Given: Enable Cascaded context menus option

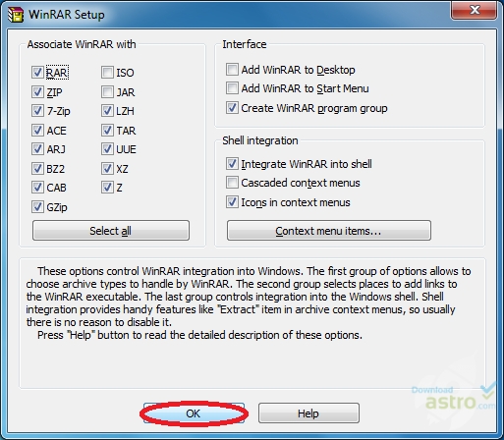Looking at the screenshot, I should point(232,183).
